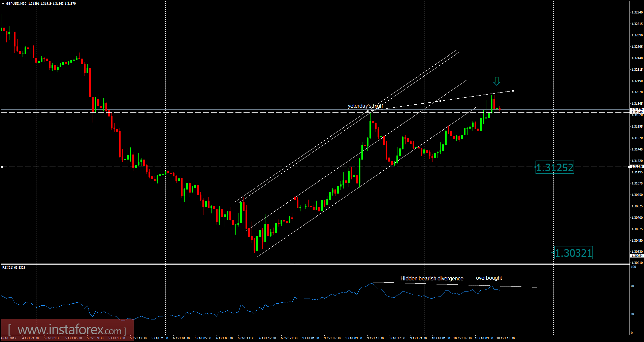
Task: Select the far-right end handle of resistance trendline
Action: pos(513,91)
